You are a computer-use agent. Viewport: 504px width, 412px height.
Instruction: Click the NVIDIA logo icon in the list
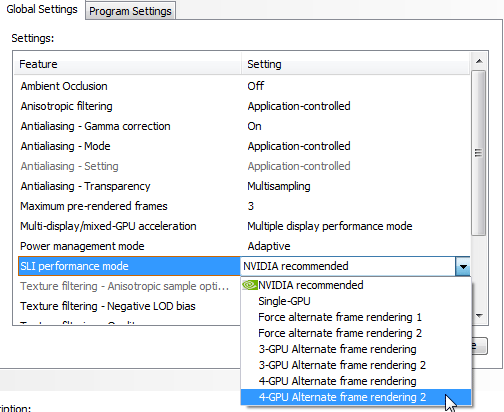tap(250, 285)
